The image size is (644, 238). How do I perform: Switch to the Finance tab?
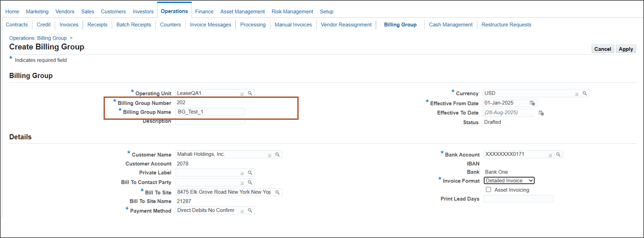tap(204, 11)
